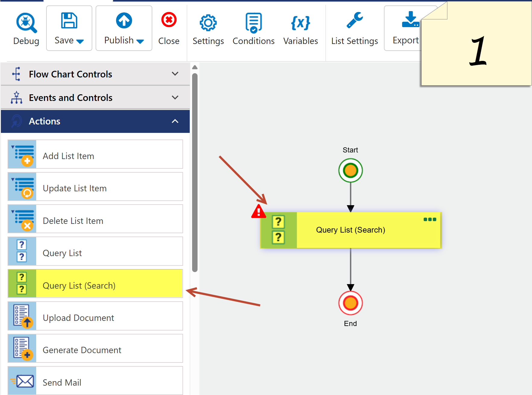Open the Conditions checklist icon

tap(253, 23)
